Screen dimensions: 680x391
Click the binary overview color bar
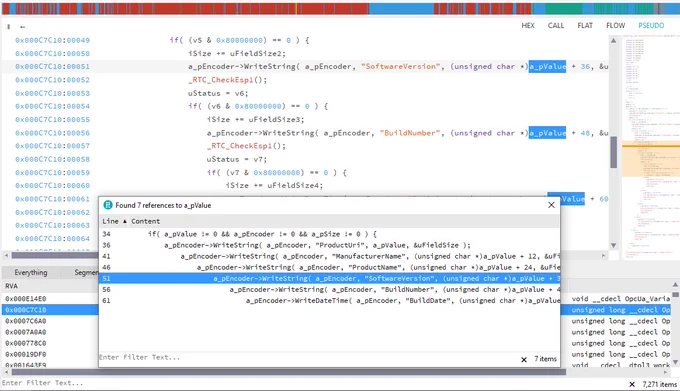click(x=340, y=9)
